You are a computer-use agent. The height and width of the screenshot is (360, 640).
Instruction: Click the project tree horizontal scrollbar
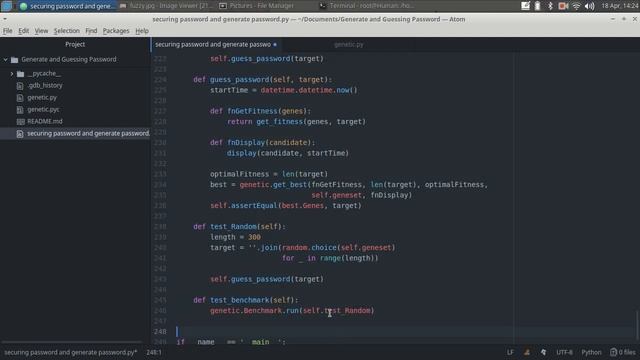[x=73, y=342]
